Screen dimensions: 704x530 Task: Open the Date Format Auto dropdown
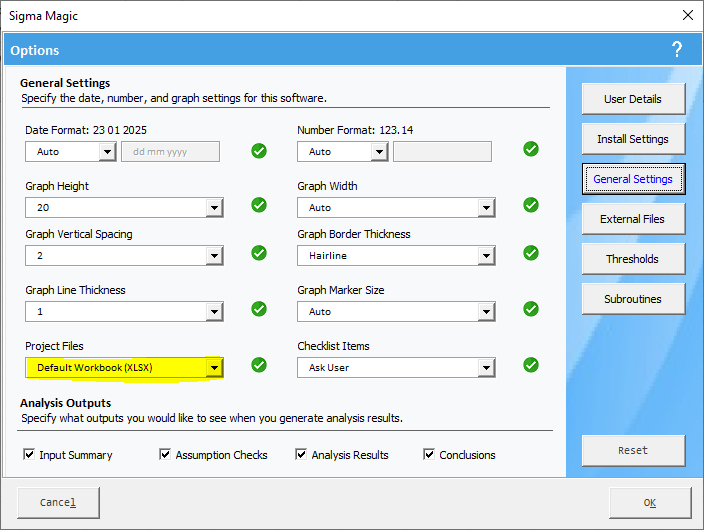pos(107,152)
